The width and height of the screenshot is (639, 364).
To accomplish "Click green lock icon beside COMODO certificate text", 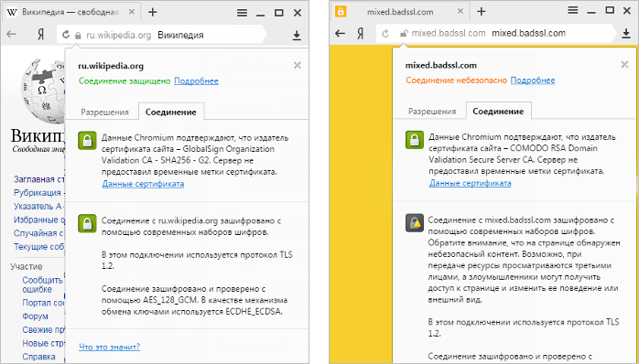I will (415, 140).
